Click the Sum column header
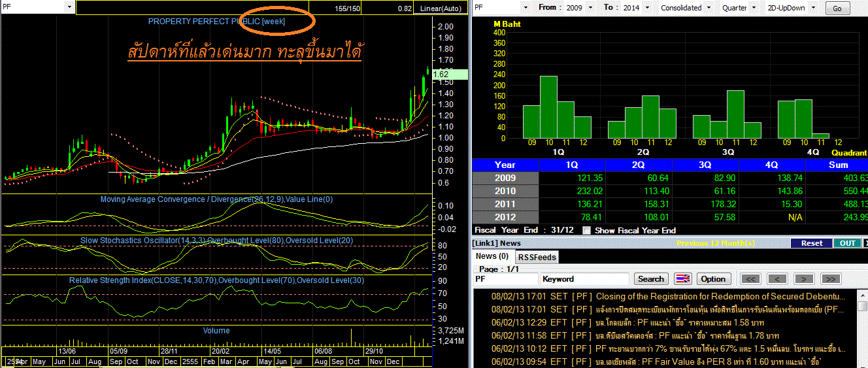The height and width of the screenshot is (368, 868). [837, 165]
